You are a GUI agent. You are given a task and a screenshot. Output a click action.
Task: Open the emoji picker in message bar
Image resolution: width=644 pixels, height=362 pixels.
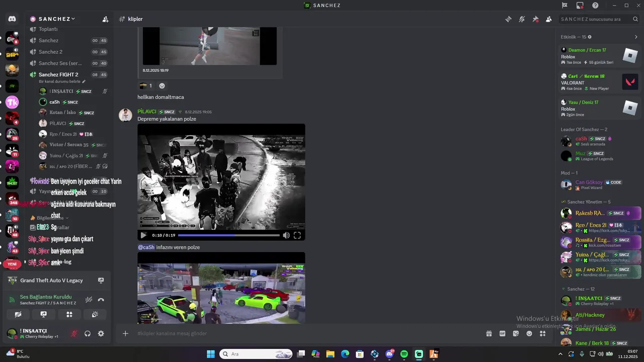coord(529,333)
